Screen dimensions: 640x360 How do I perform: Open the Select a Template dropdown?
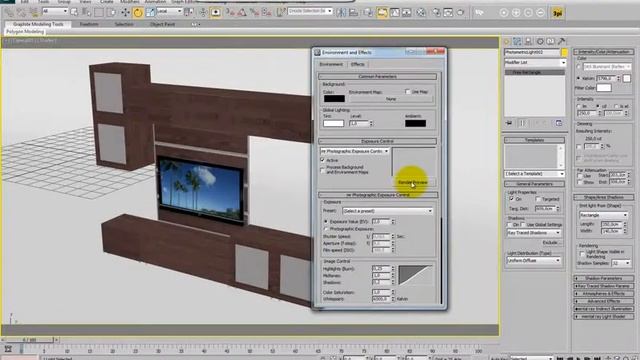[534, 174]
